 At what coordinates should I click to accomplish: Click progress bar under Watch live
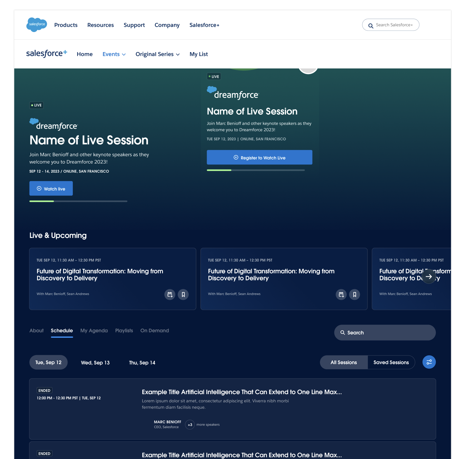pyautogui.click(x=78, y=201)
